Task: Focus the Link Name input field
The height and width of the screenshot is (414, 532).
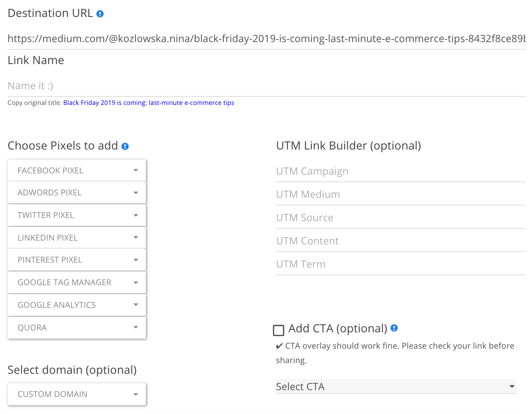Action: pos(266,86)
